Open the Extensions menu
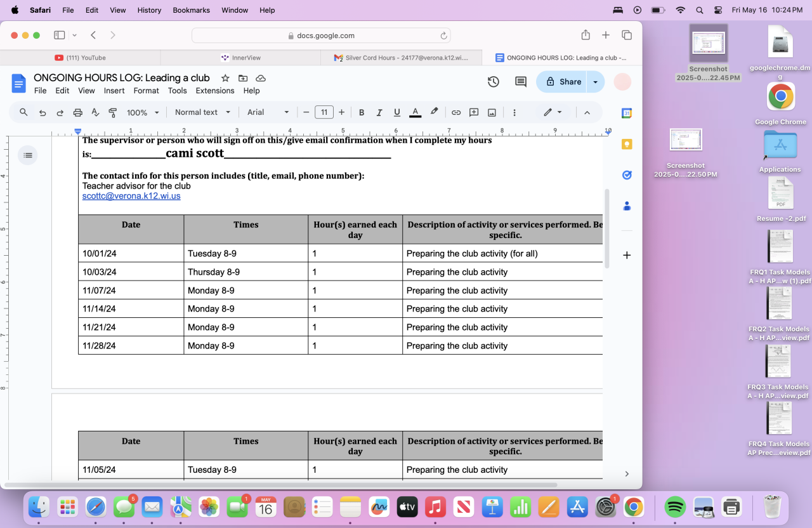The width and height of the screenshot is (812, 528). [x=215, y=91]
